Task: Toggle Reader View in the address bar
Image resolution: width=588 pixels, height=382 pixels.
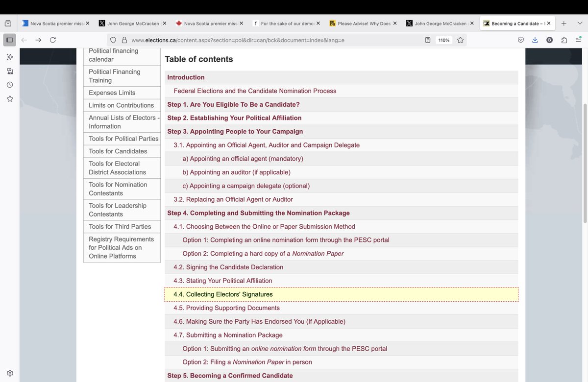Action: coord(428,40)
